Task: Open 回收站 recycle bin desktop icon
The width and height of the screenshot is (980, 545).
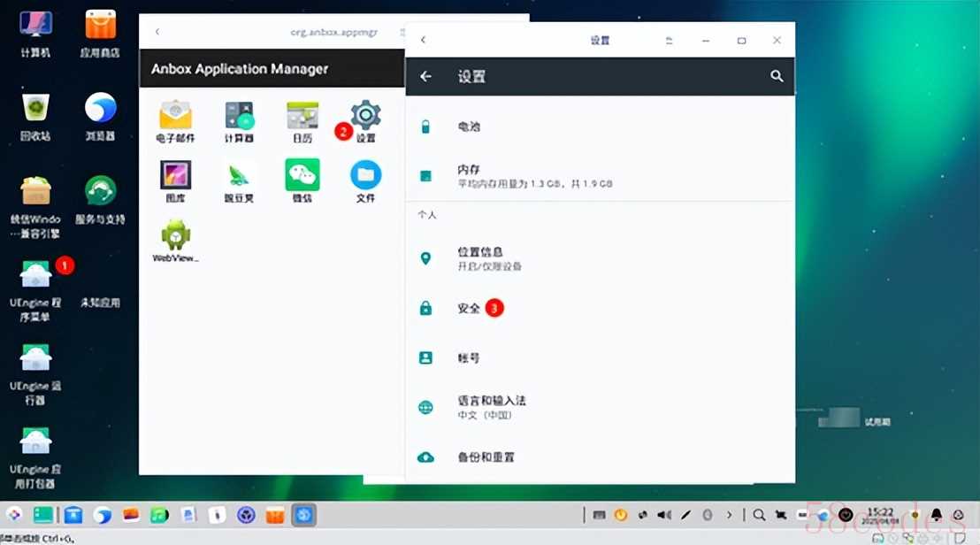Action: coord(35,118)
